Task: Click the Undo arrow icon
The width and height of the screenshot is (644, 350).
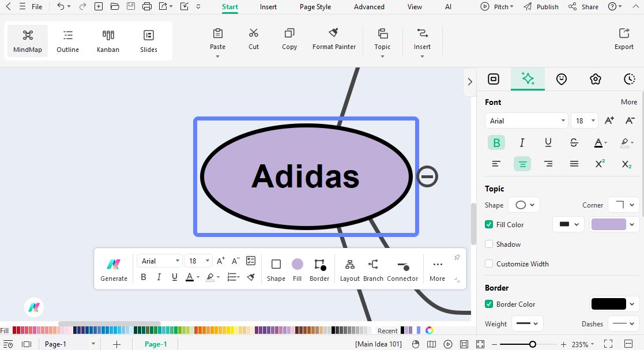Action: tap(61, 6)
